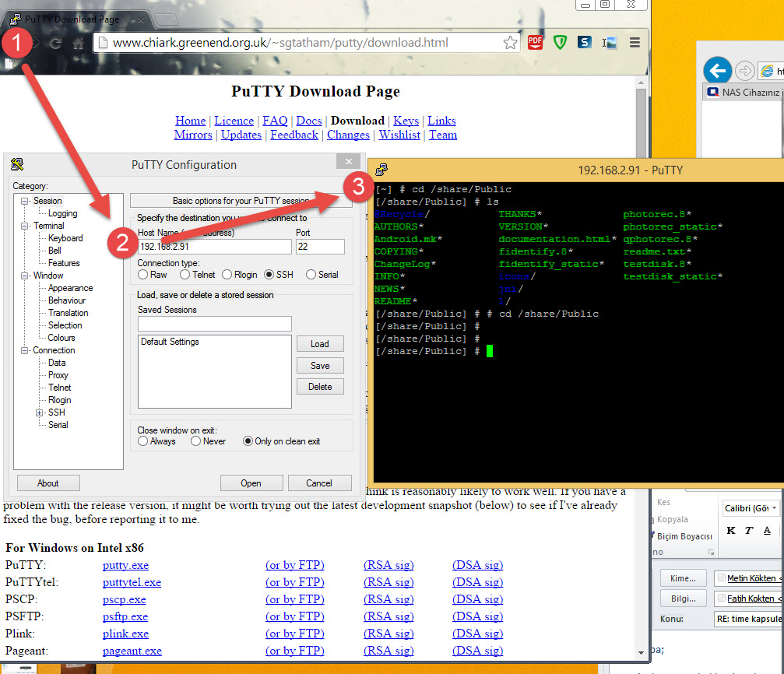Collapse the Connection tree node

coord(24,350)
